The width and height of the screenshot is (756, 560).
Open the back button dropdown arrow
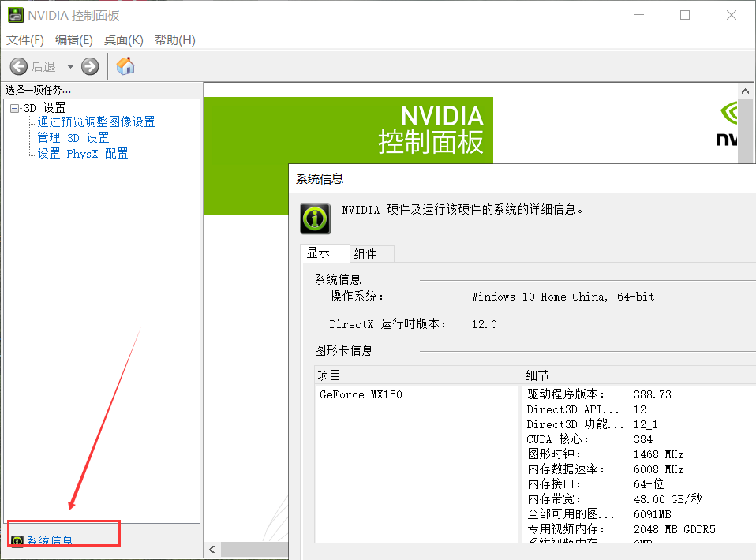pos(70,66)
